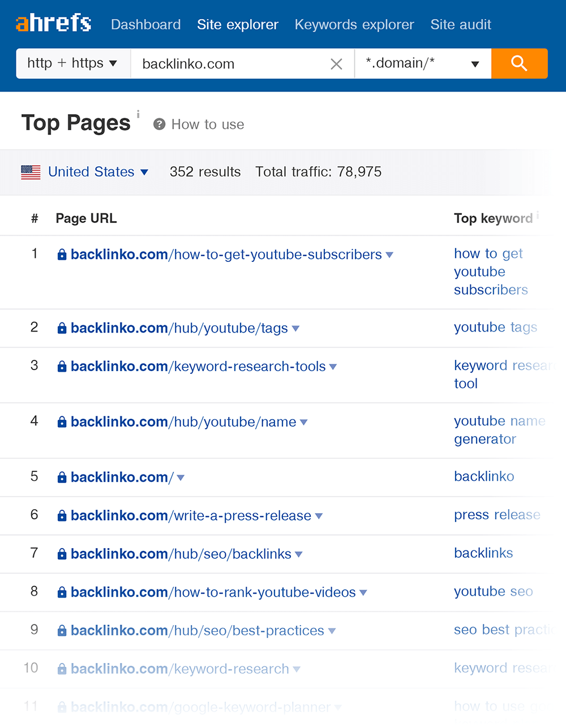Click the 'press release' keyword
Screen dimensions: 566x728
pyautogui.click(x=497, y=515)
